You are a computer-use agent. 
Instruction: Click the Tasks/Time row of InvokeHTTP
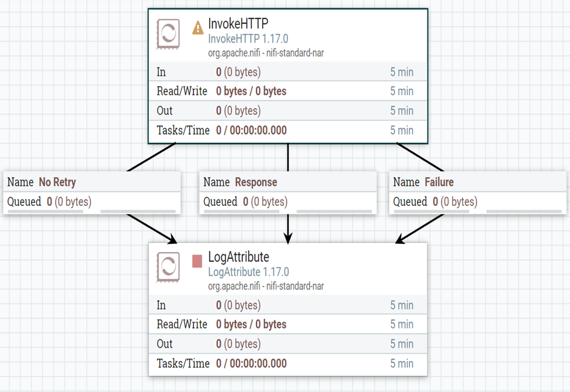288,130
